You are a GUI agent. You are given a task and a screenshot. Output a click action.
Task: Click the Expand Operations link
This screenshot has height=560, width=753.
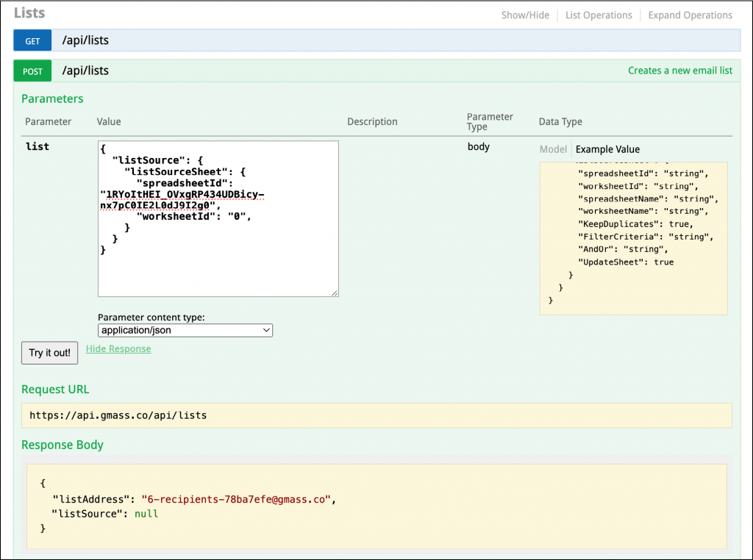(690, 15)
